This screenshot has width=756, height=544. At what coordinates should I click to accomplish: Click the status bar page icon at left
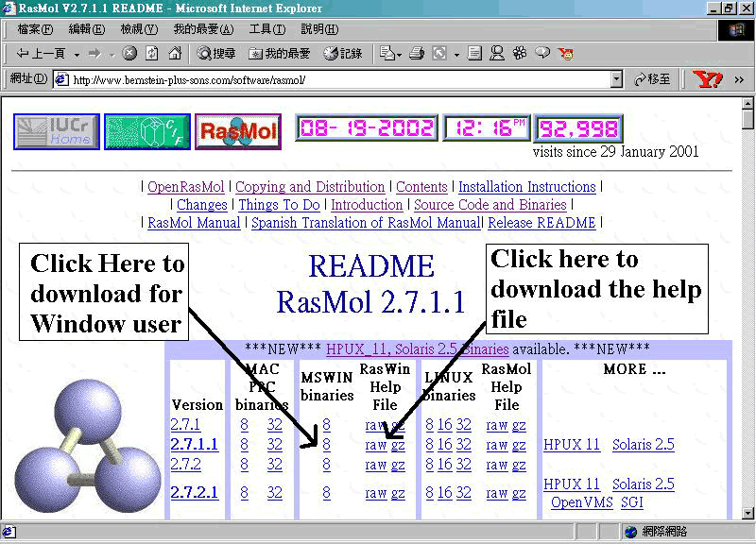tap(9, 532)
